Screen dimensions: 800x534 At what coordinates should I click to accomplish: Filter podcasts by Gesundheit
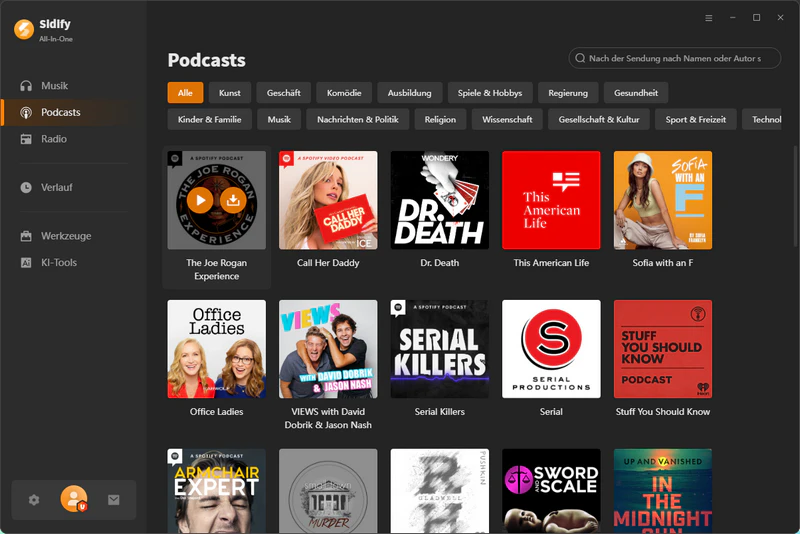click(x=636, y=93)
